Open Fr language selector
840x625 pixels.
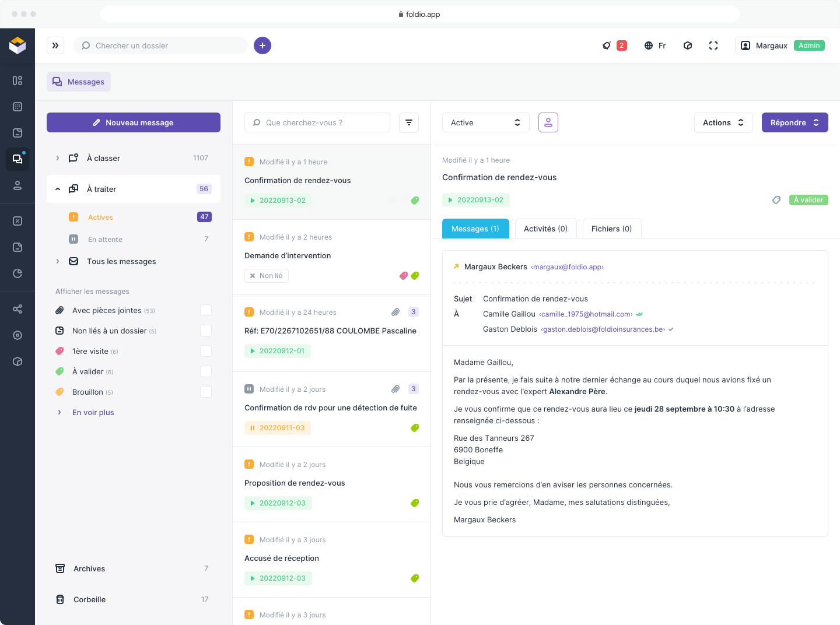[655, 45]
